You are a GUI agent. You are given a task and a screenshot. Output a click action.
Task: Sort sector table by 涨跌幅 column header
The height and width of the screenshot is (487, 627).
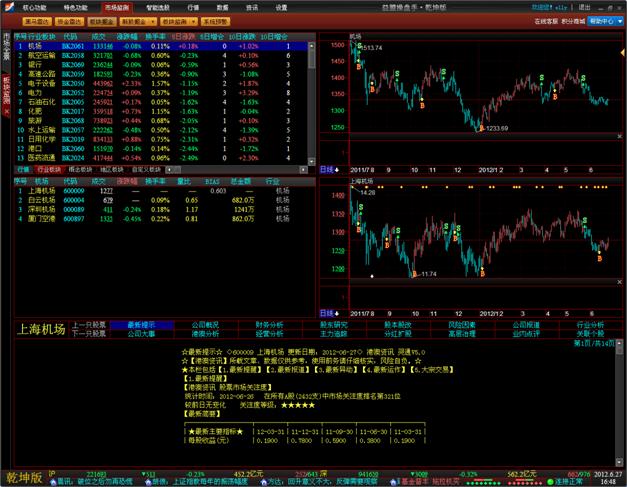tap(127, 37)
